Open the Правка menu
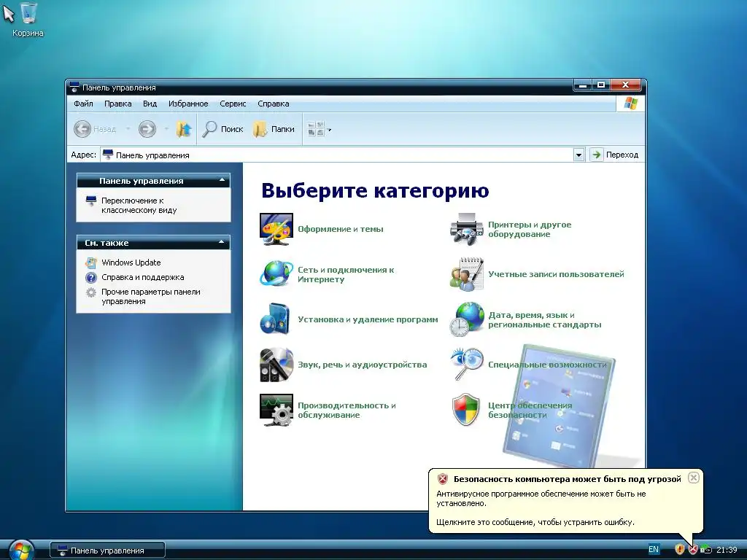747x560 pixels. (117, 104)
